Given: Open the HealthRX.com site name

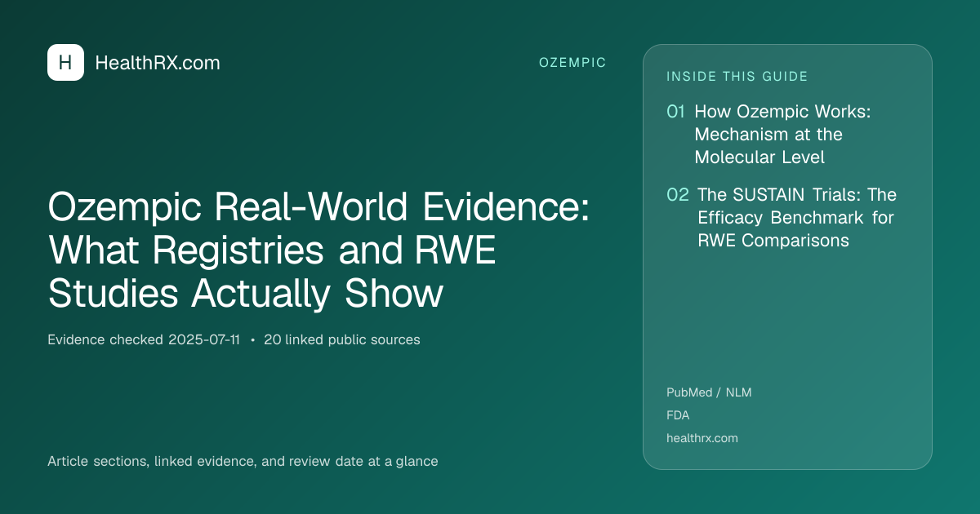Looking at the screenshot, I should [x=158, y=63].
